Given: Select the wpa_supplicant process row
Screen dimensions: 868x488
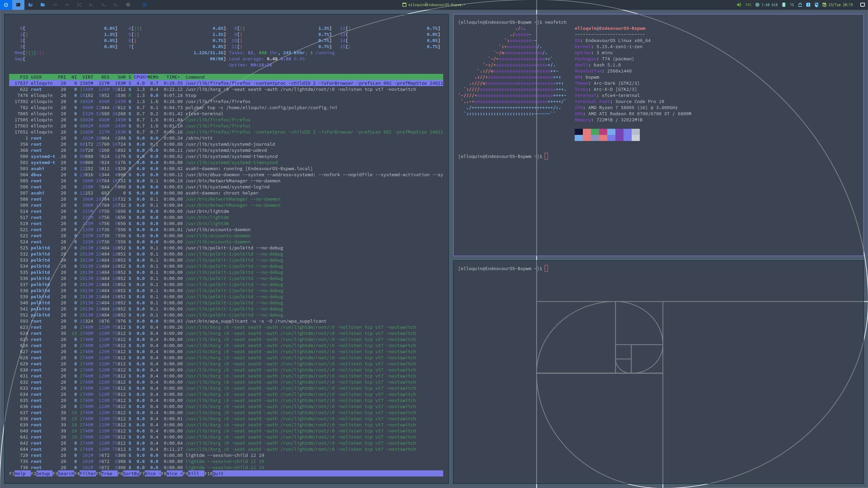Looking at the screenshot, I should tap(226, 321).
